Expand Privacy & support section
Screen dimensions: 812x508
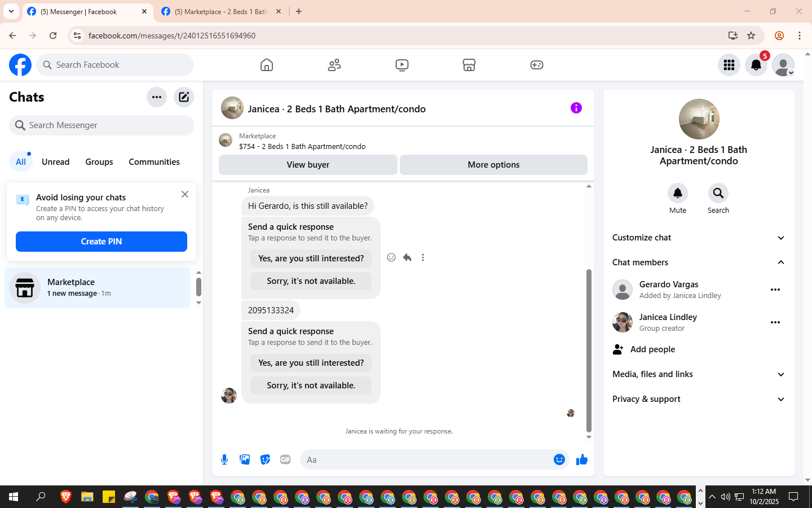click(x=699, y=399)
